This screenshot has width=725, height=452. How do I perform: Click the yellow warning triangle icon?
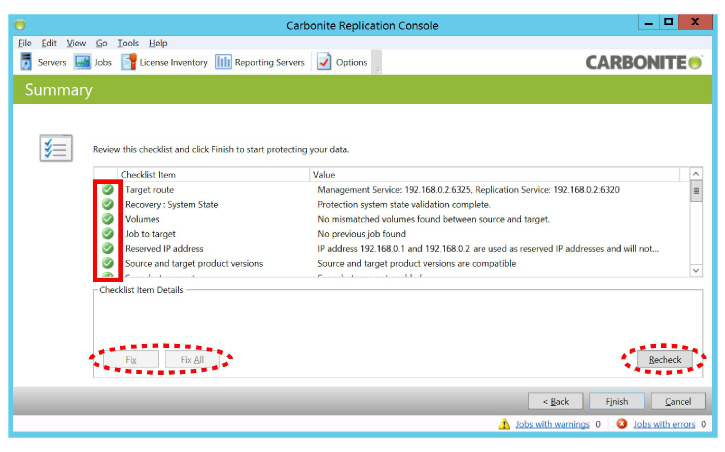point(504,424)
